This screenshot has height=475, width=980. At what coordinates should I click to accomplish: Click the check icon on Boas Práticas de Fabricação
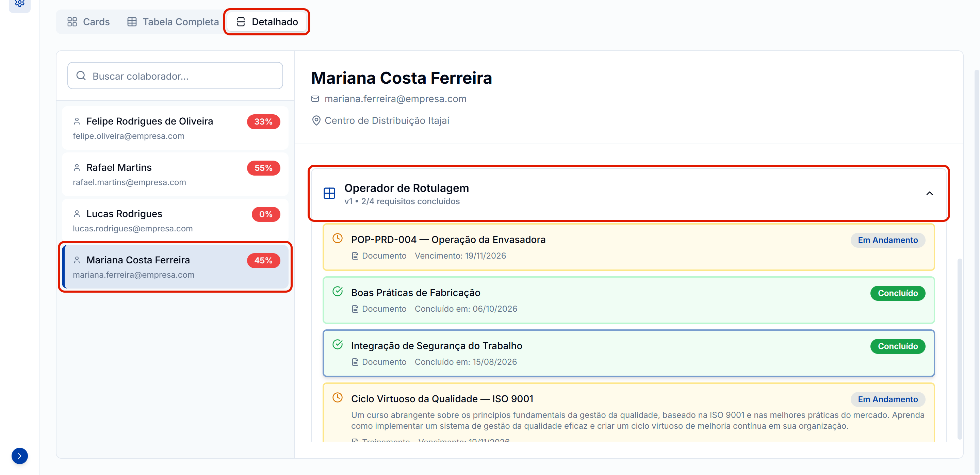coord(338,292)
